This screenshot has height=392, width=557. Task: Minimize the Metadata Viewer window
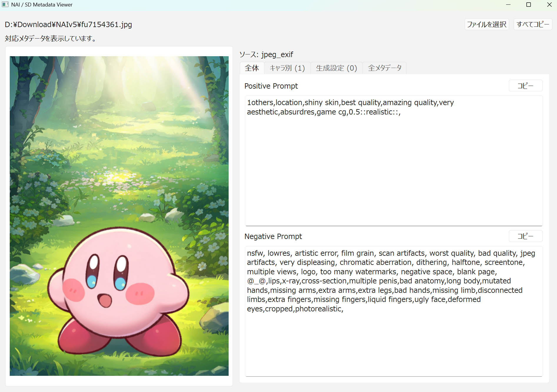[508, 5]
